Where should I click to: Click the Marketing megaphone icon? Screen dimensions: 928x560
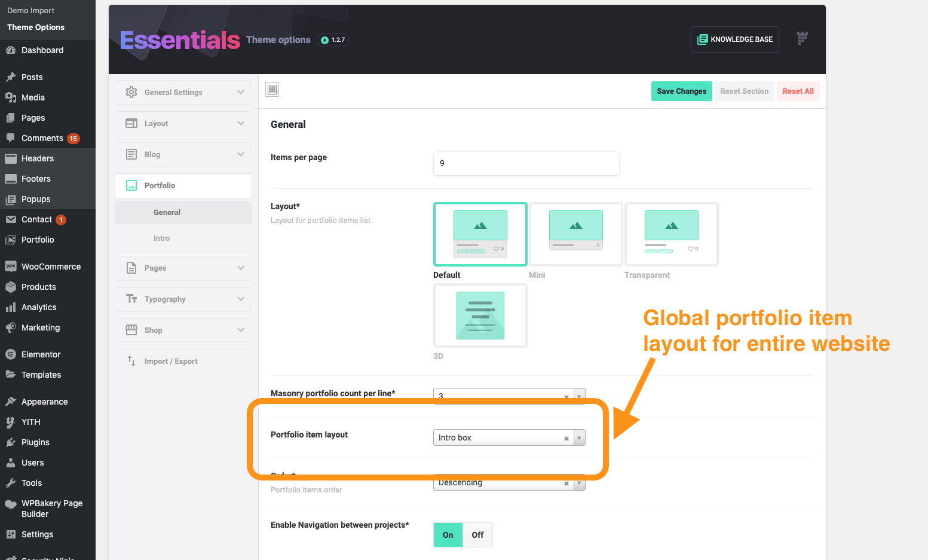(11, 328)
